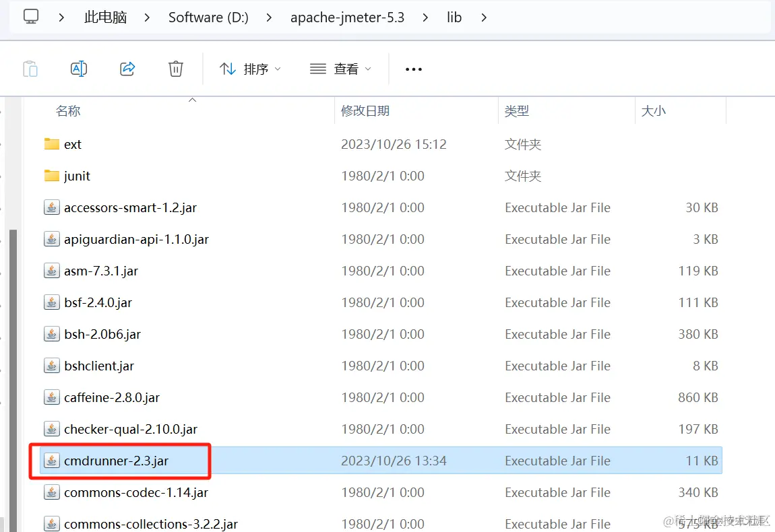This screenshot has width=775, height=532.
Task: Select file cmdrunner-2.3.jar
Action: tap(116, 461)
